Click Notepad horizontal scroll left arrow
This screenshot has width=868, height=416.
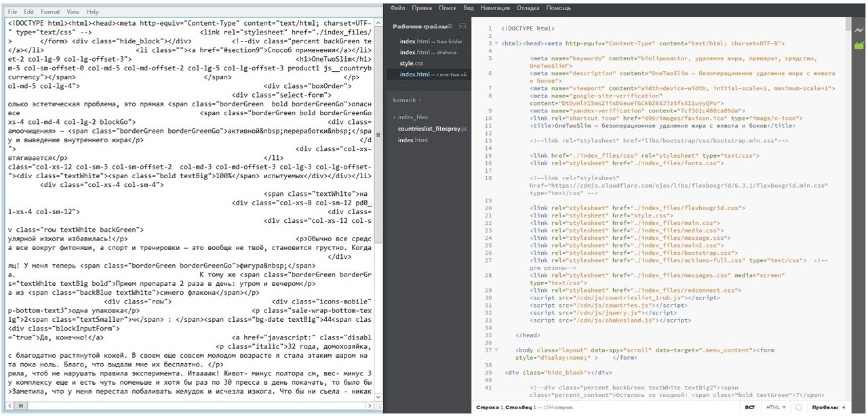coord(9,406)
